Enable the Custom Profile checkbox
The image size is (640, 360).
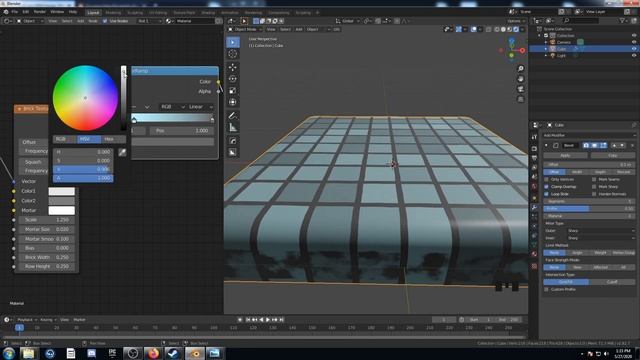pyautogui.click(x=547, y=289)
